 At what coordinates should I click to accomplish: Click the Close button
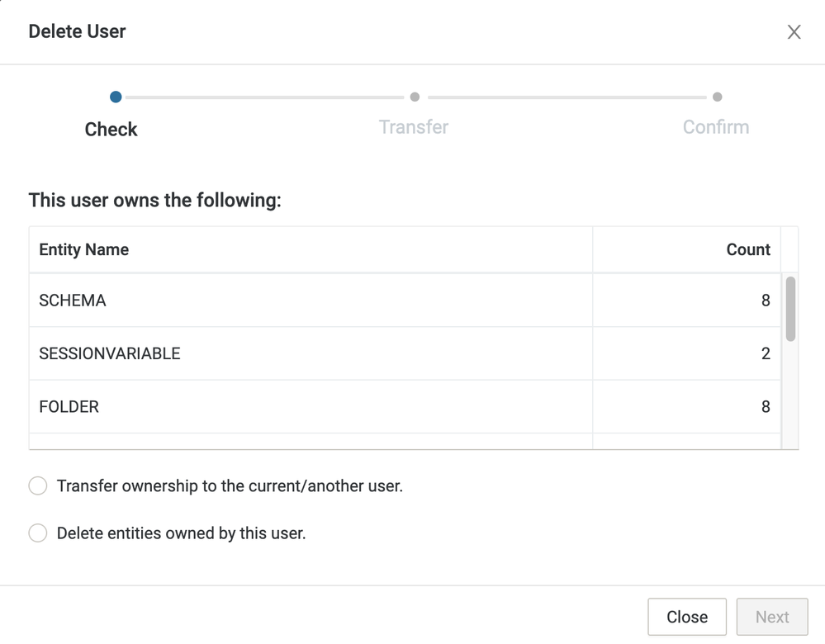point(686,617)
